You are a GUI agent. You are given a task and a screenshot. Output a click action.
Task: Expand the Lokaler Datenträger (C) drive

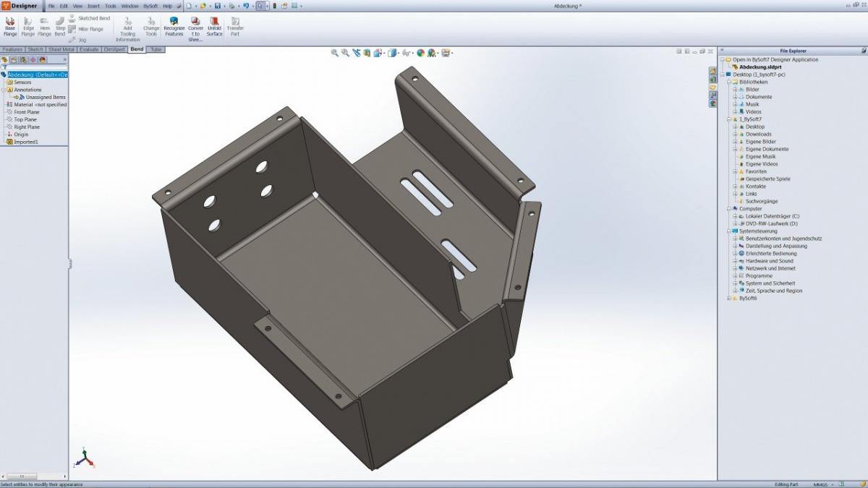tap(735, 216)
